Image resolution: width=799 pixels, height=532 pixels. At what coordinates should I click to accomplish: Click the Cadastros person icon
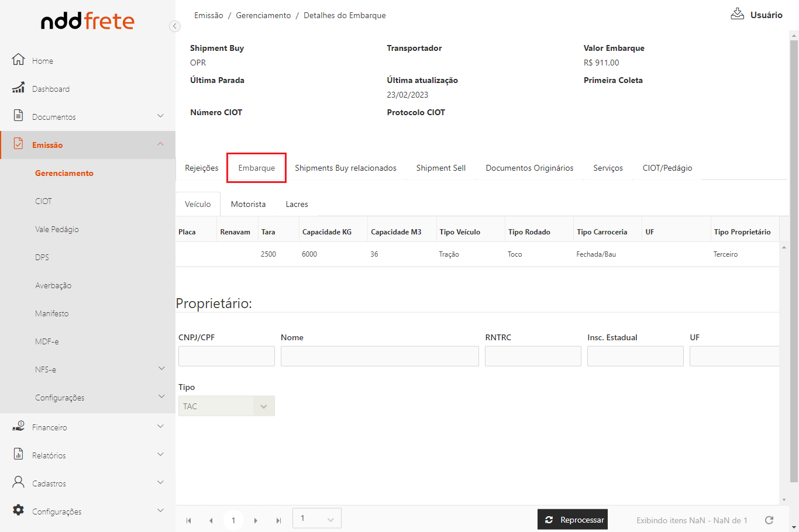tap(19, 482)
